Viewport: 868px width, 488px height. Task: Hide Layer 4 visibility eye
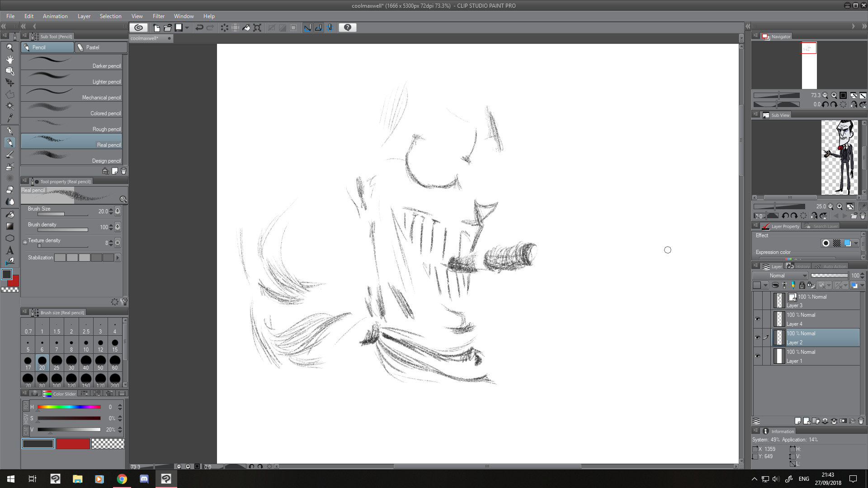(757, 319)
